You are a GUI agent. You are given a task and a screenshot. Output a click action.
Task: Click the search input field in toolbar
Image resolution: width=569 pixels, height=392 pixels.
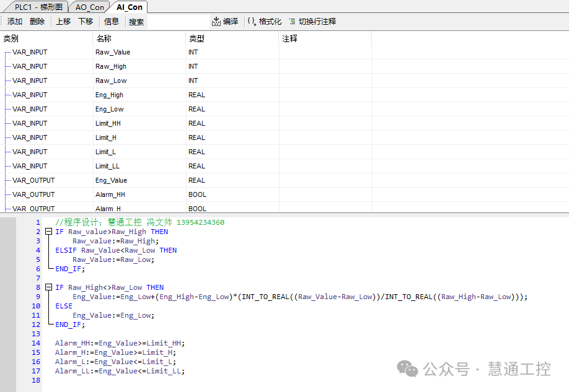point(178,22)
